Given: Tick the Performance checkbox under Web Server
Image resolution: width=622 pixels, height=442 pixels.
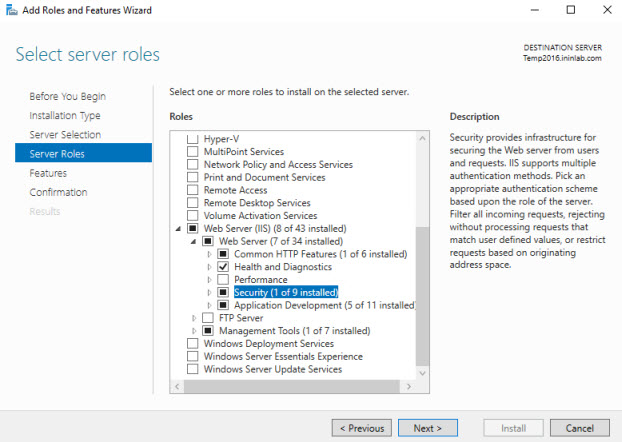Looking at the screenshot, I should click(x=224, y=280).
